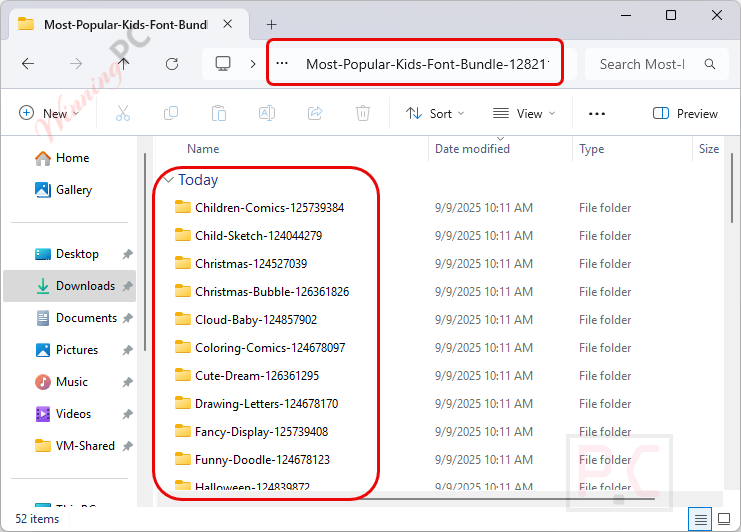Click the pin icon beside Pictures
Viewport: 741px width, 532px height.
(x=127, y=350)
